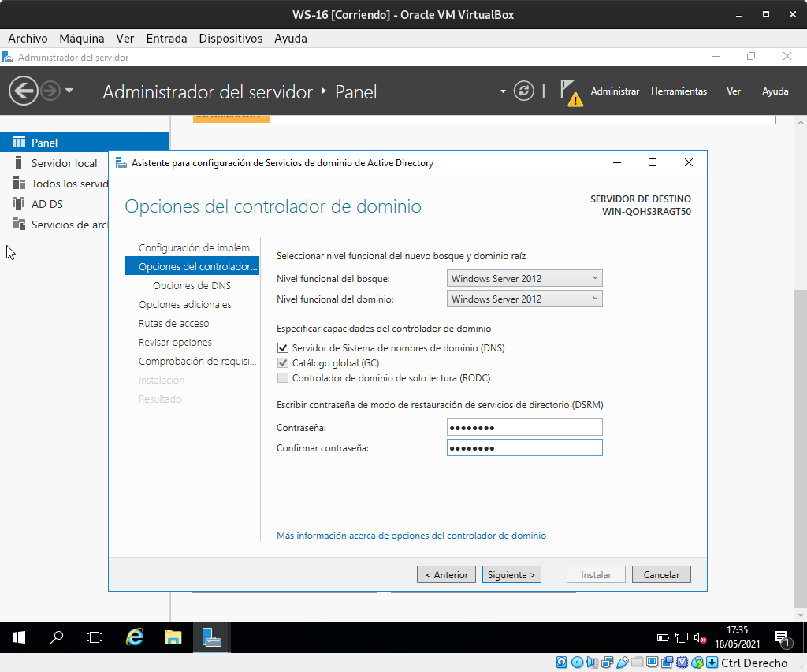Expand the Nivel funcional del bosque dropdown
Viewport: 807px width, 672px height.
(524, 278)
